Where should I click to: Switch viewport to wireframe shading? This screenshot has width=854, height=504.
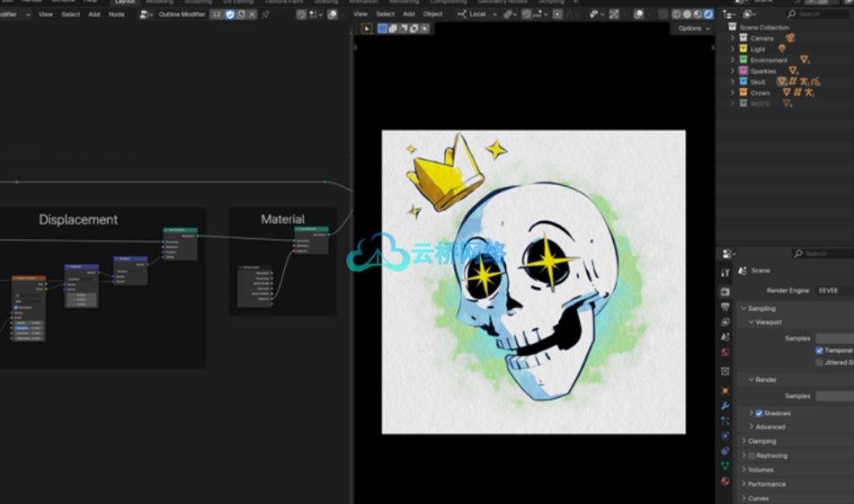point(676,14)
